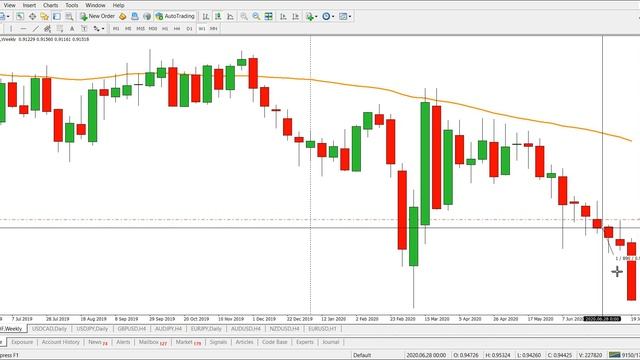The image size is (640, 360).
Task: Open the Exposure terminal tab
Action: click(x=22, y=342)
